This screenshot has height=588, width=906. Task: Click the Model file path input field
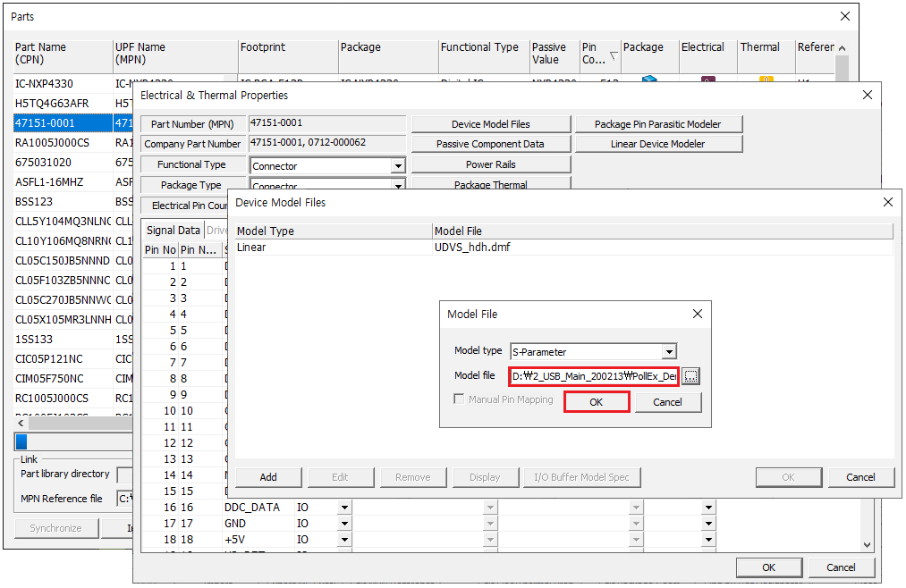click(x=594, y=376)
